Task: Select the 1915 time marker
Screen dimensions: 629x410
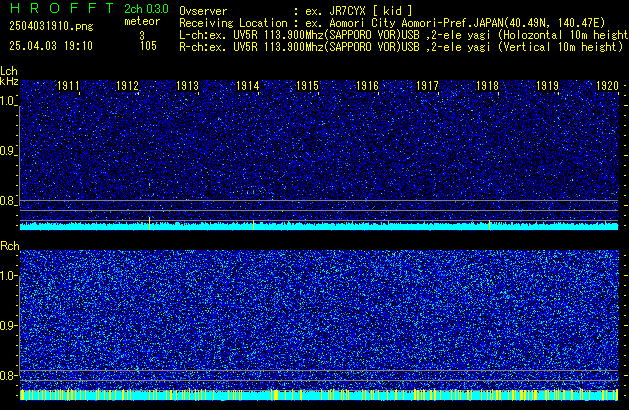Action: tap(307, 86)
